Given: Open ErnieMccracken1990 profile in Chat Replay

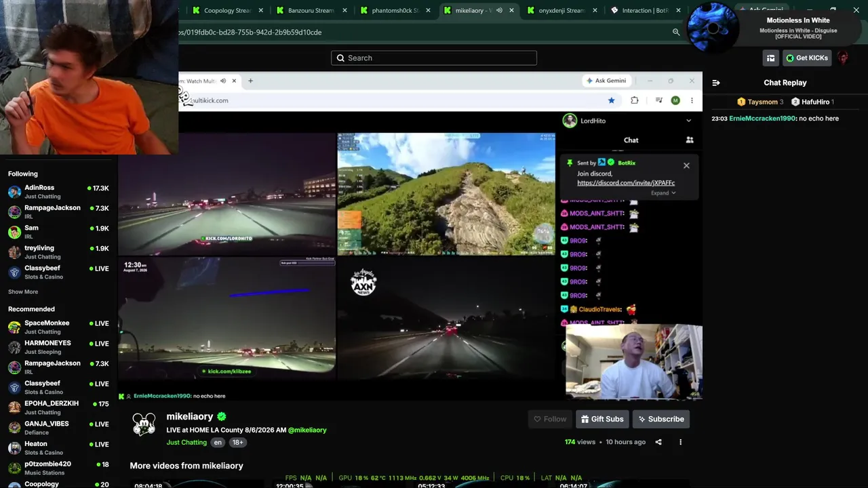Looking at the screenshot, I should 762,119.
